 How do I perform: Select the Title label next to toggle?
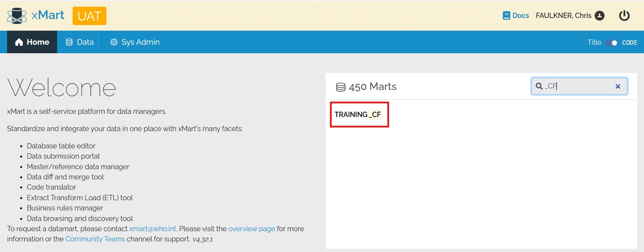(594, 42)
